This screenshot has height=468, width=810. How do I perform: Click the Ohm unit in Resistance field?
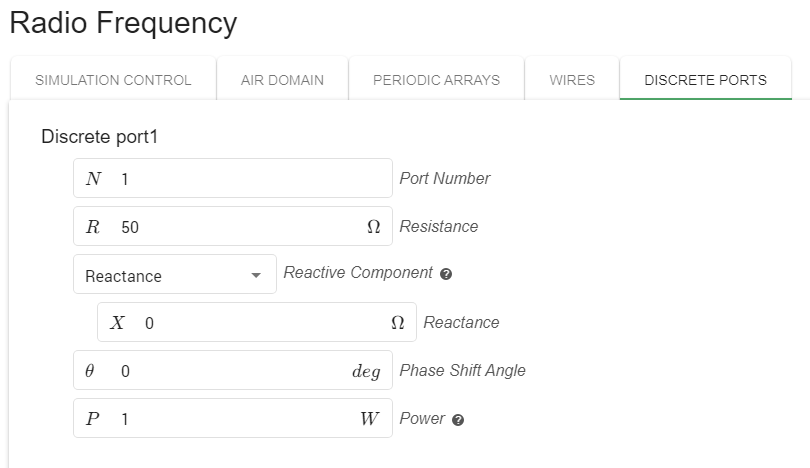coord(374,227)
